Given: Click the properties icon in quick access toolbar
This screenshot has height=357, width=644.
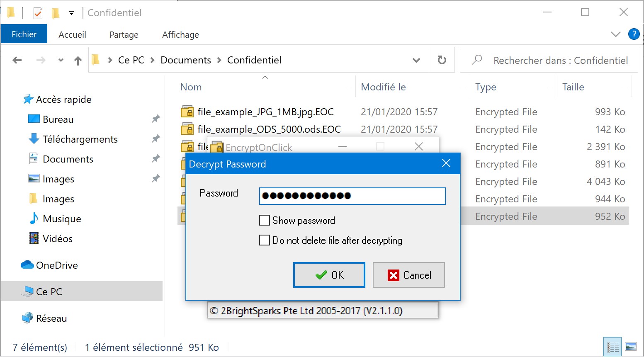Looking at the screenshot, I should 38,13.
